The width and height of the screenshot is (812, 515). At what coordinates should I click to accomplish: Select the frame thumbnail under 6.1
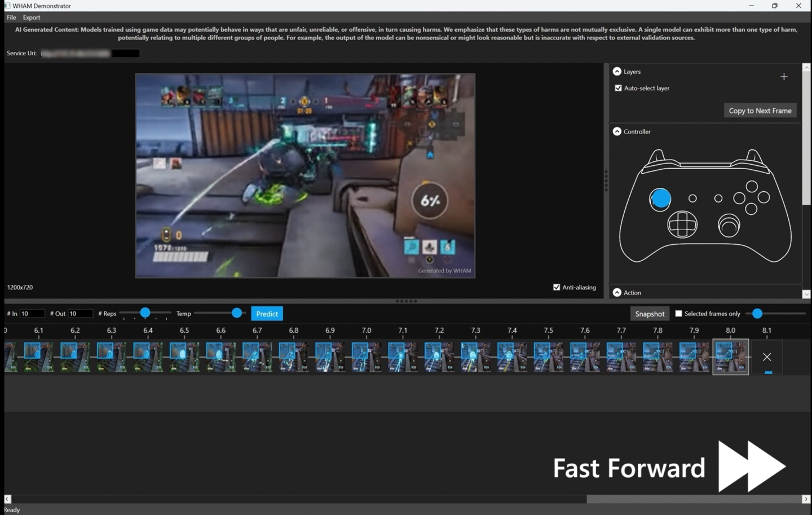click(x=38, y=356)
